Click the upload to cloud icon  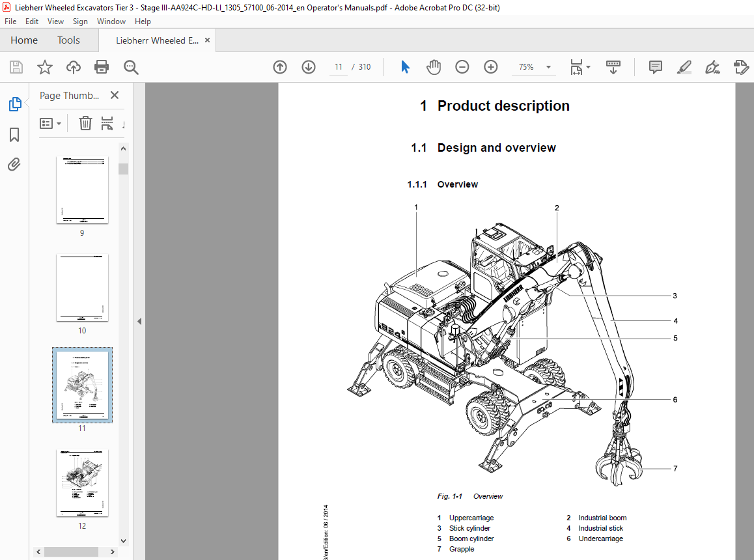tap(73, 67)
